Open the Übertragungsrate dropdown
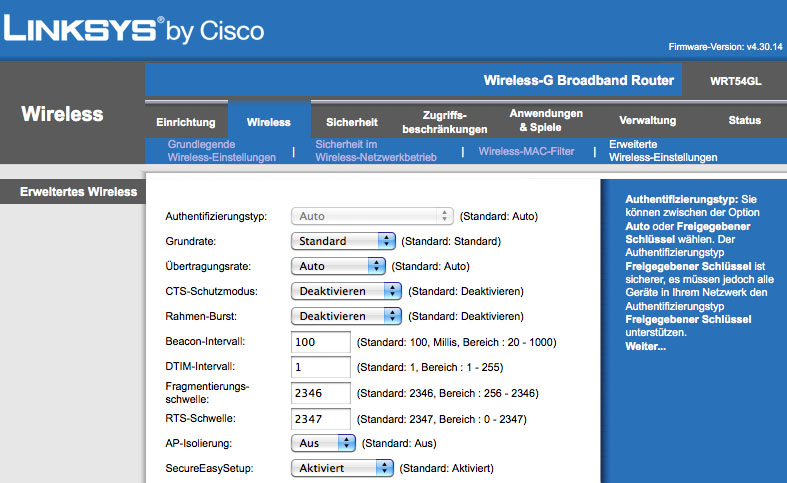 338,266
